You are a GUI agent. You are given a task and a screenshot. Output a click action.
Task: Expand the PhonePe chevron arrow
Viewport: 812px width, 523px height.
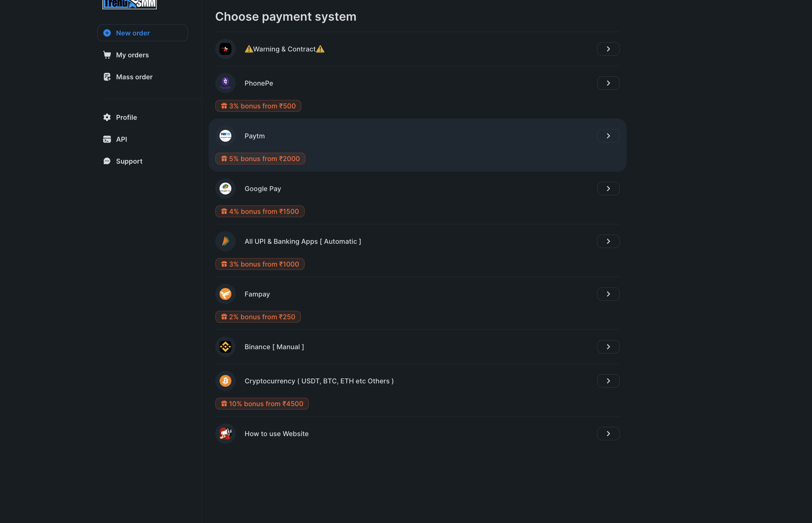coord(608,83)
